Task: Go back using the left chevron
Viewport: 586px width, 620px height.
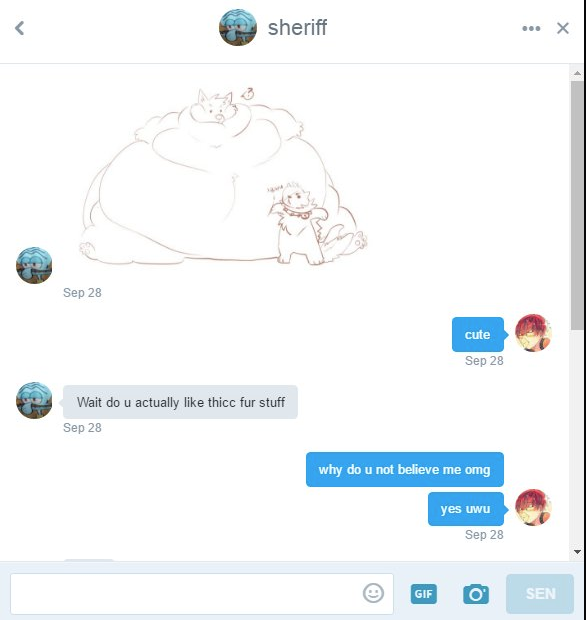Action: click(x=19, y=28)
